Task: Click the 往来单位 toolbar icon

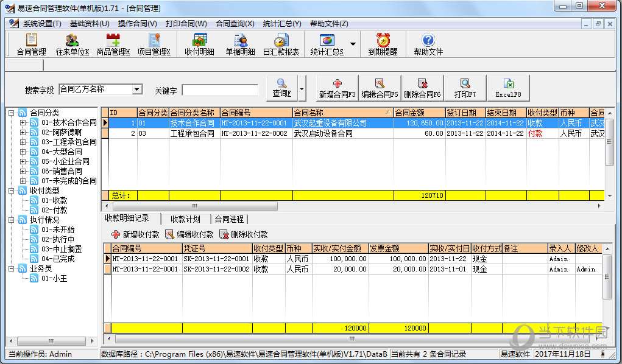Action: pos(72,44)
